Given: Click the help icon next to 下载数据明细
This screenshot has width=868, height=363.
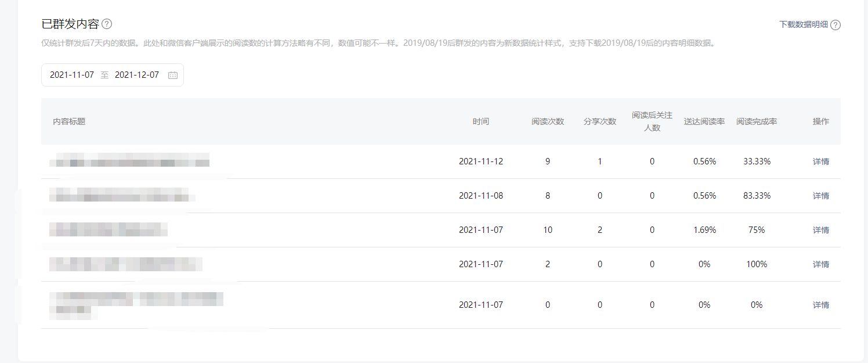Looking at the screenshot, I should pos(836,25).
